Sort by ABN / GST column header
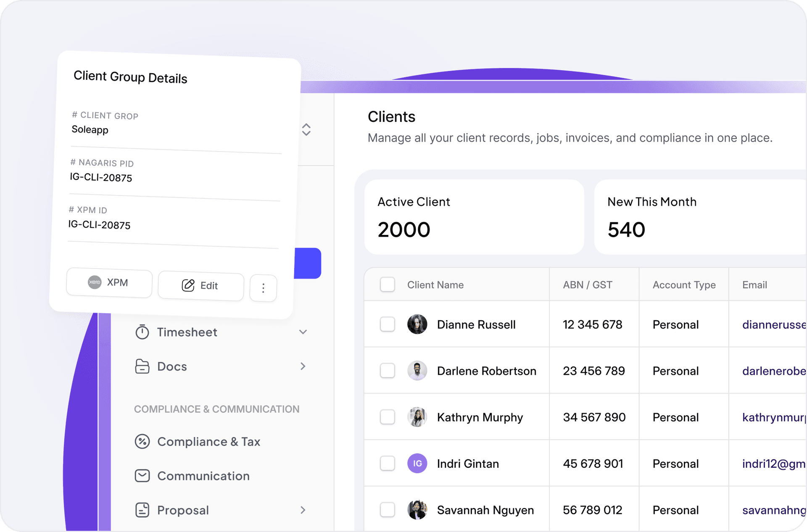The image size is (807, 532). click(x=588, y=284)
